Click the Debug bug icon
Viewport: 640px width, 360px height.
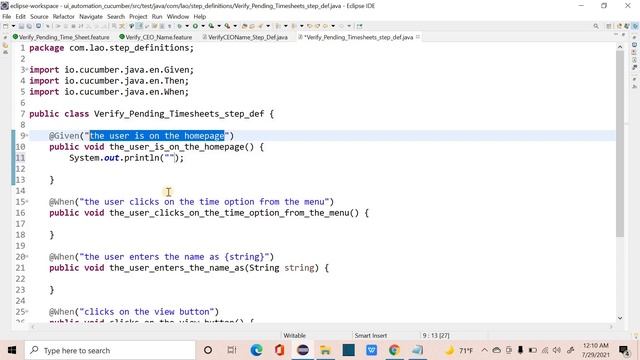point(179,26)
